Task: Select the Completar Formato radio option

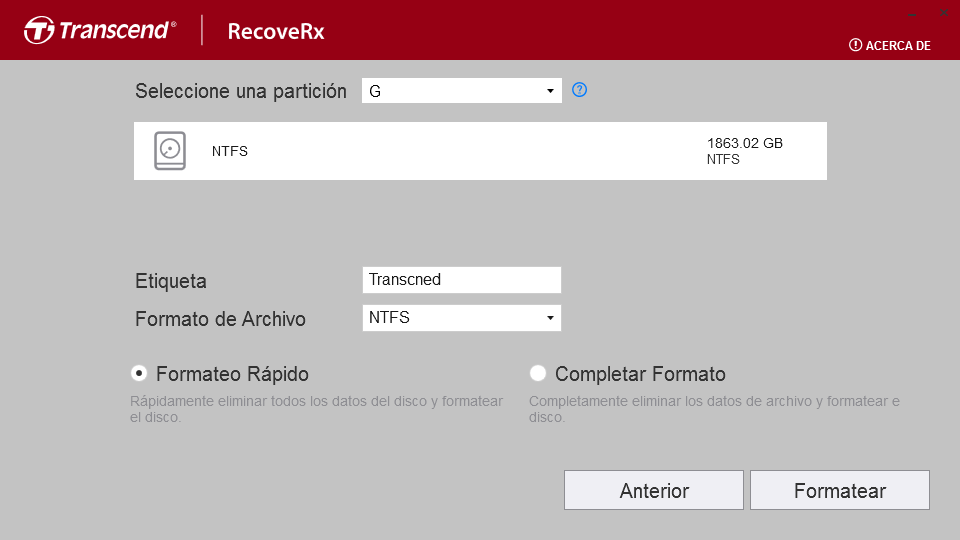Action: [x=538, y=373]
